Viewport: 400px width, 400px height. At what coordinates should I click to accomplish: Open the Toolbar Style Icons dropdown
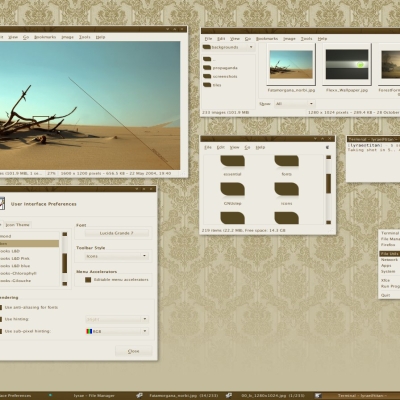pyautogui.click(x=116, y=256)
